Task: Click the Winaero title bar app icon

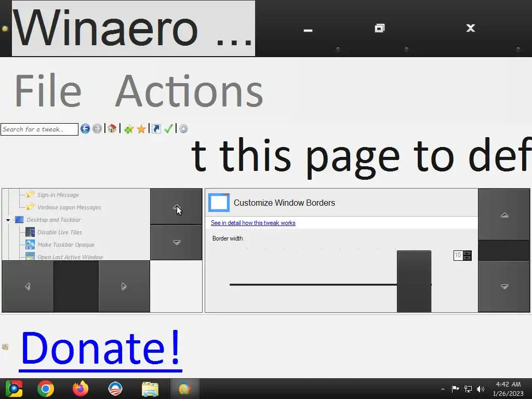Action: click(x=5, y=29)
